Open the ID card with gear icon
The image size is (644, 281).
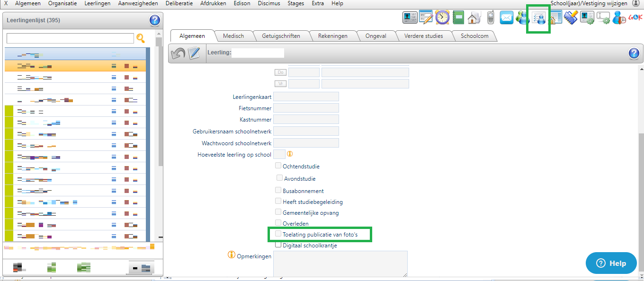(x=587, y=18)
